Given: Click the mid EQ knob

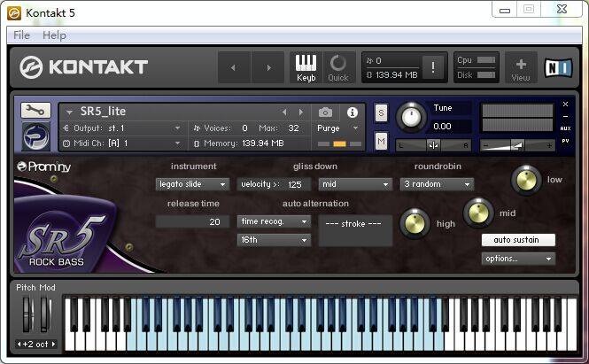Looking at the screenshot, I should click(x=478, y=213).
